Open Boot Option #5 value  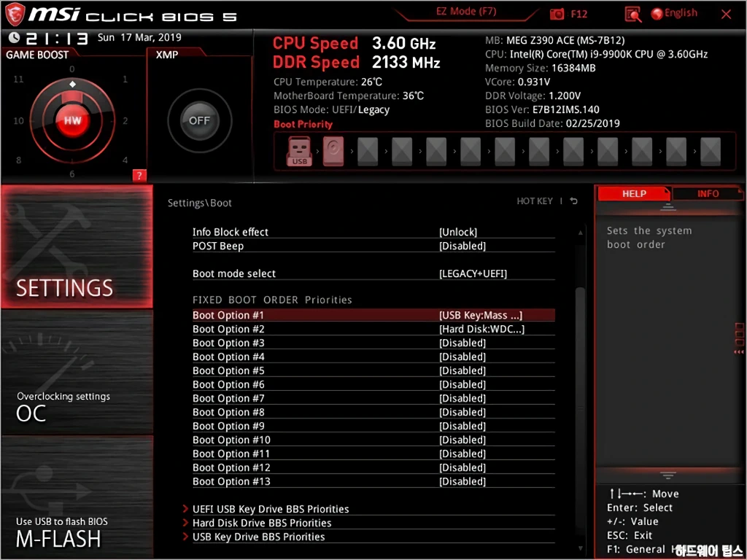coord(462,370)
